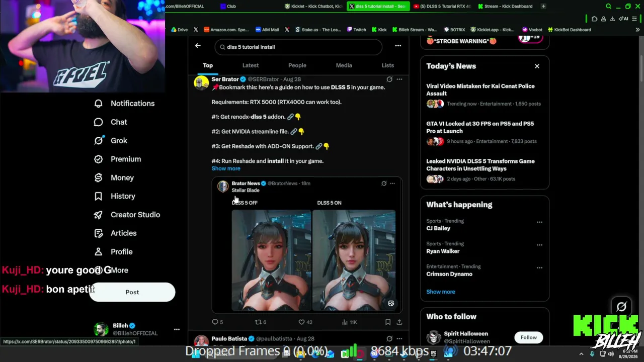The image size is (644, 362).
Task: Open Articles from the sidebar
Action: point(115,233)
